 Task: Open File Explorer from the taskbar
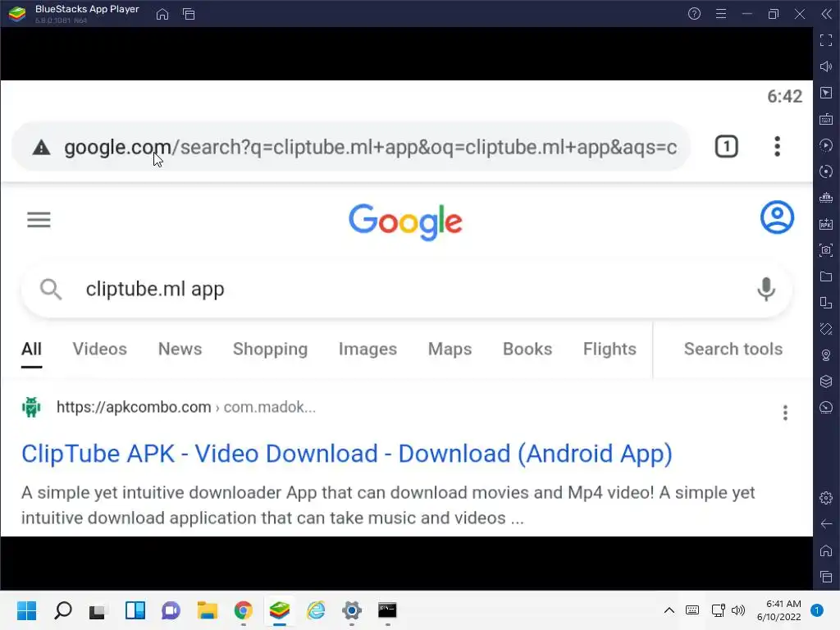click(x=207, y=610)
